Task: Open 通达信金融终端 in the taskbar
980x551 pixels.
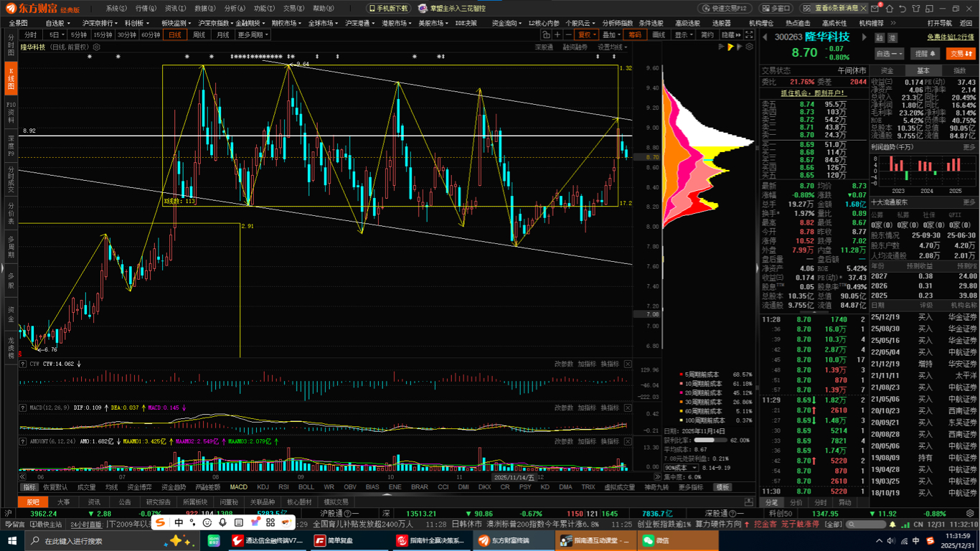Action: pos(268,540)
